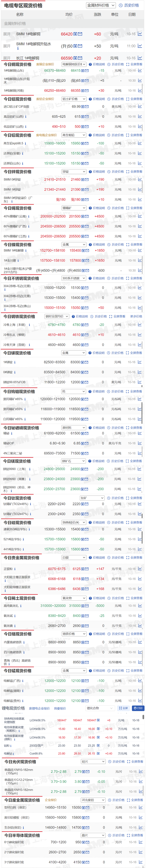Open chart icon for 正银粉 row
146x868 pixels.
click(x=140, y=569)
